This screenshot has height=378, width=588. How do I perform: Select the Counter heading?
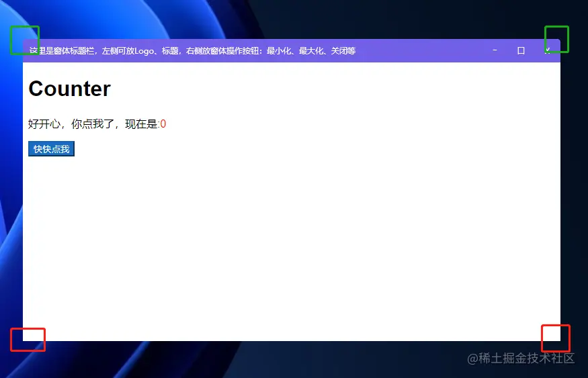point(69,89)
